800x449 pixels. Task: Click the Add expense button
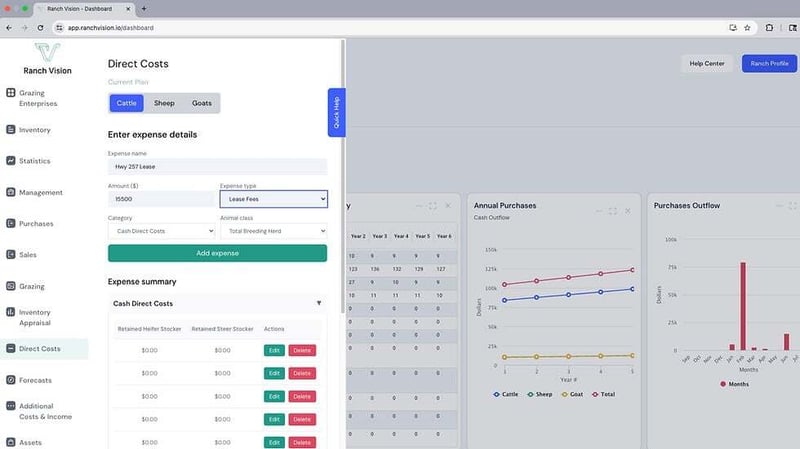217,254
